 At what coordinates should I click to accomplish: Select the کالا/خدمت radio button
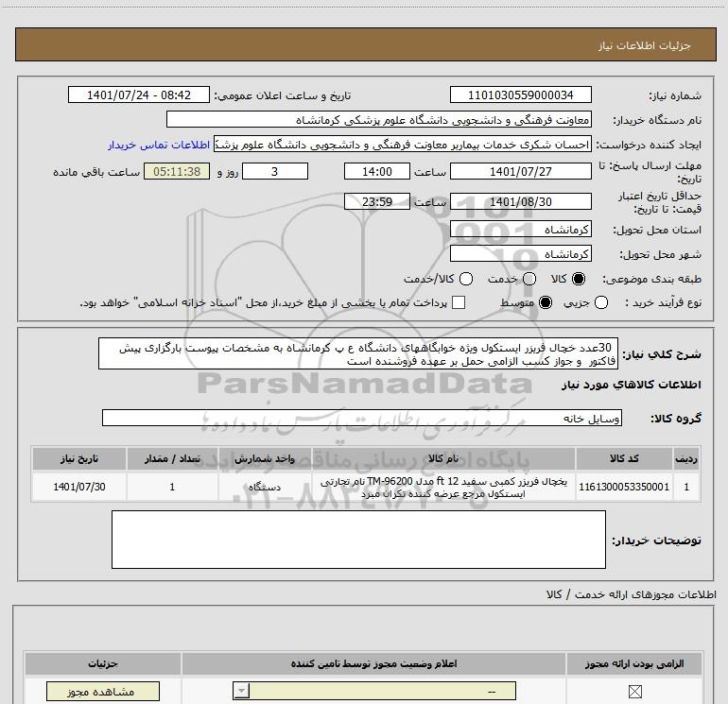click(466, 279)
